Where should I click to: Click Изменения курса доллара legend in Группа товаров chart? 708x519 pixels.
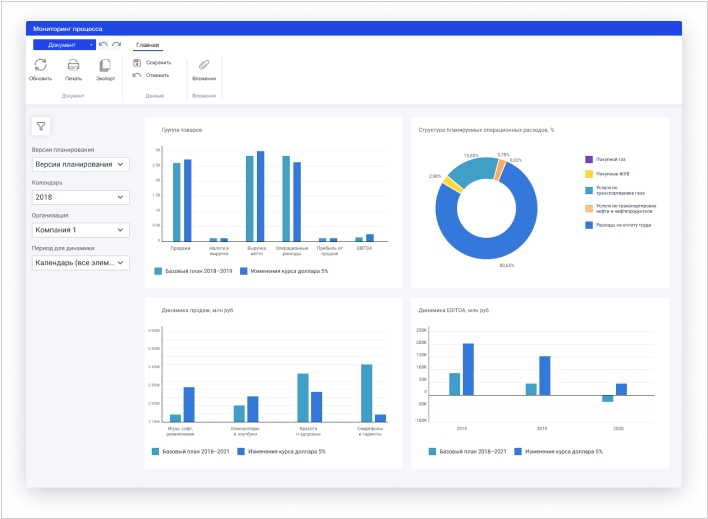tap(284, 271)
